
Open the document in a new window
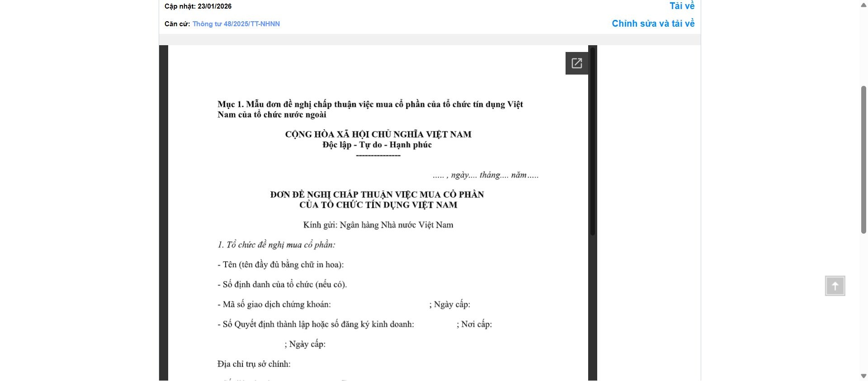pyautogui.click(x=576, y=63)
